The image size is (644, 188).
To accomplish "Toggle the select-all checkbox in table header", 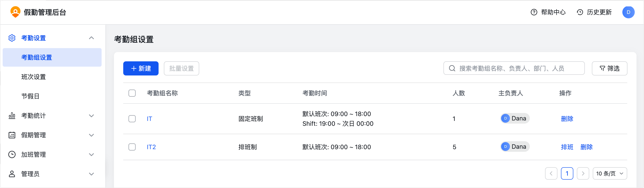I will (132, 93).
